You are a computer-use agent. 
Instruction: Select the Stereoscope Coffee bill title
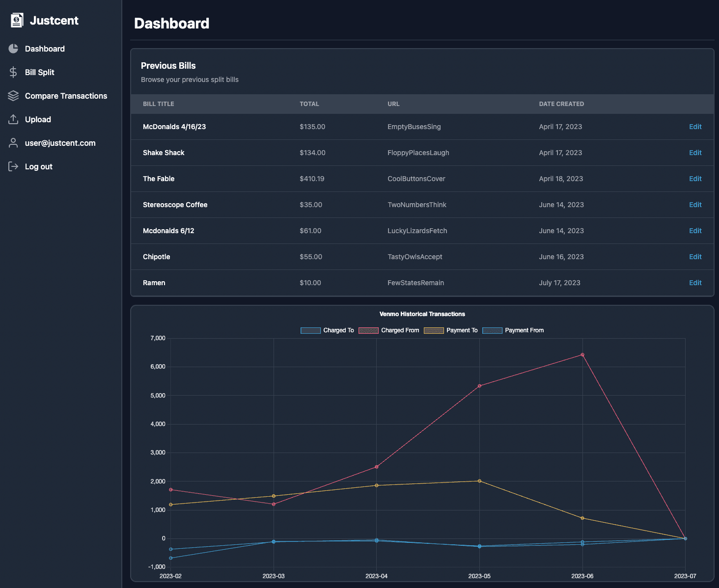(175, 205)
